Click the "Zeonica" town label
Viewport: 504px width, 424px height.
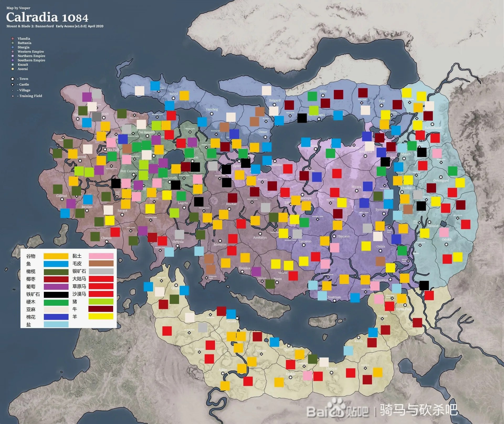(x=244, y=268)
